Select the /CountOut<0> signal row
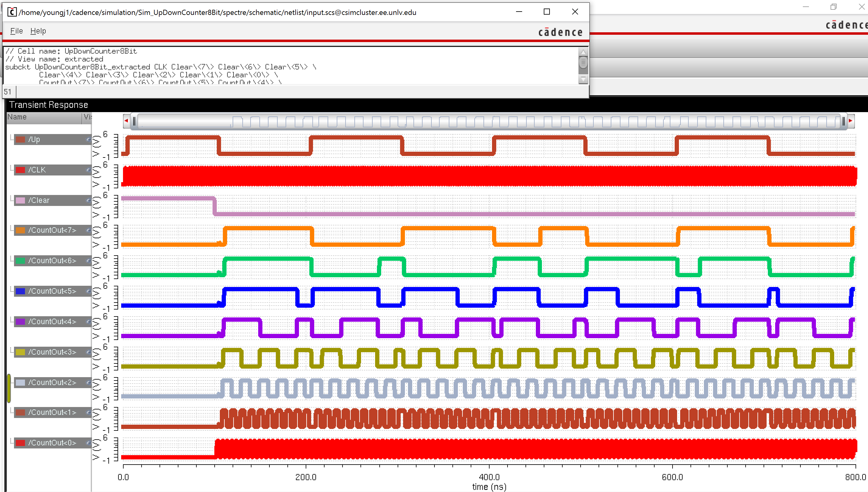The height and width of the screenshot is (492, 868). [52, 443]
